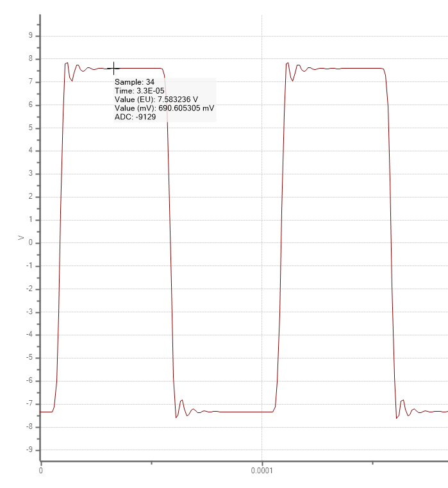
Task: Click the first negative undershoot ringing after the falling edge
Action: (176, 417)
